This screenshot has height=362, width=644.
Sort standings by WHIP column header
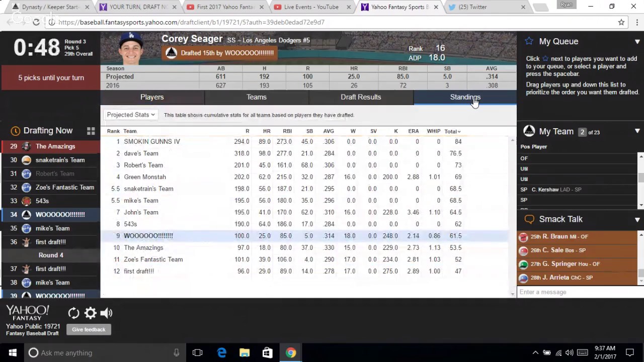click(x=434, y=131)
